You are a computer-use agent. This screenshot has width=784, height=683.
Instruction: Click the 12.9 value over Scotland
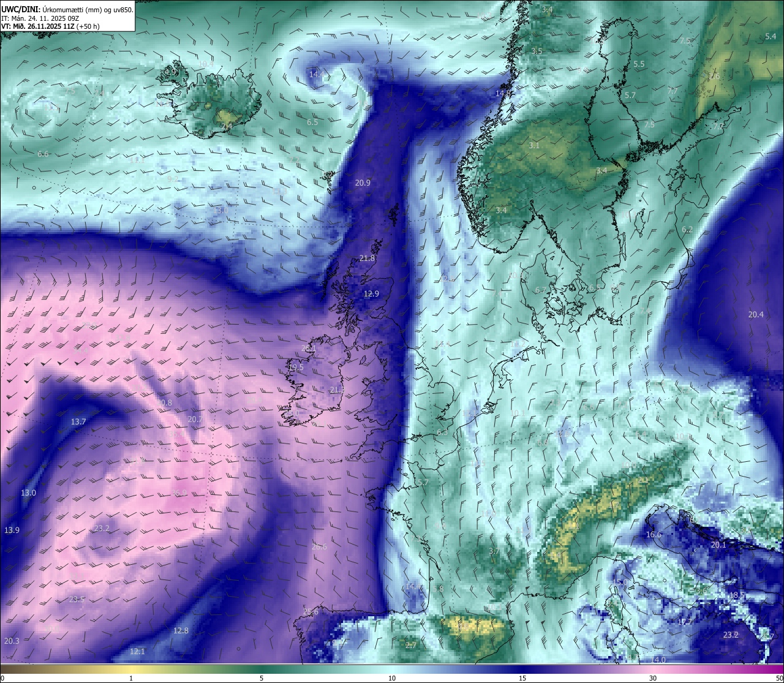coord(371,294)
